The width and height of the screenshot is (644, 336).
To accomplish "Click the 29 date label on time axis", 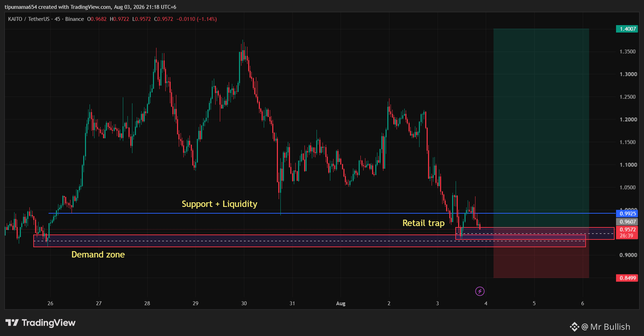I will 195,303.
